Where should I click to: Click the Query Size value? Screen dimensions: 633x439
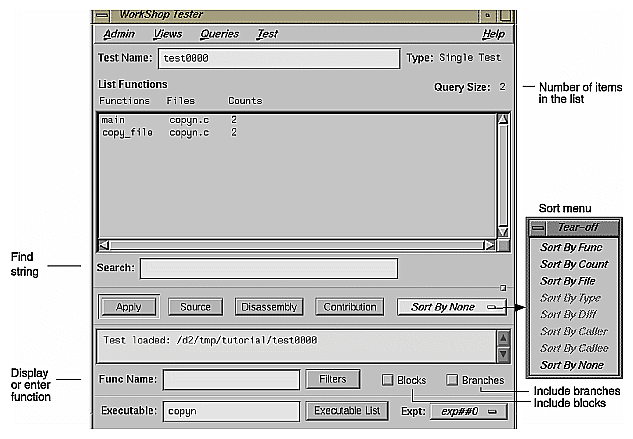tap(502, 87)
